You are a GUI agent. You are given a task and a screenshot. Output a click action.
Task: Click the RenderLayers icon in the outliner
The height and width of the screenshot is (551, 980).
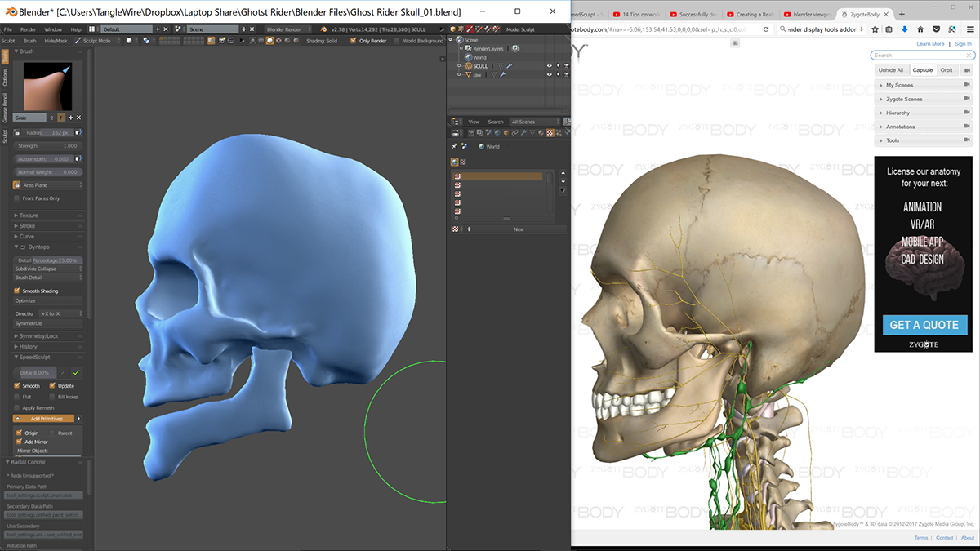click(468, 48)
